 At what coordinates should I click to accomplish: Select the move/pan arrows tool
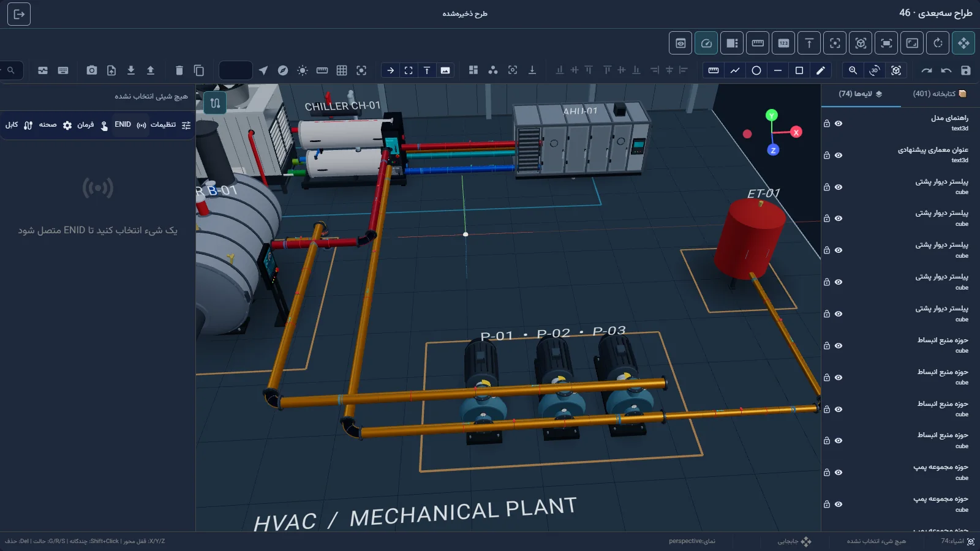pyautogui.click(x=963, y=43)
